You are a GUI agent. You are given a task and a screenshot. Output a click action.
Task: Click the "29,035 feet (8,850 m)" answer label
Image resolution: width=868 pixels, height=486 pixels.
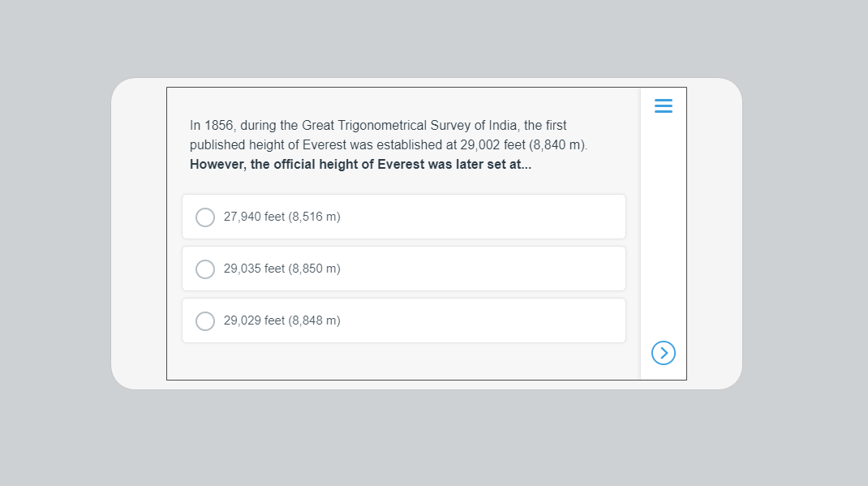281,269
